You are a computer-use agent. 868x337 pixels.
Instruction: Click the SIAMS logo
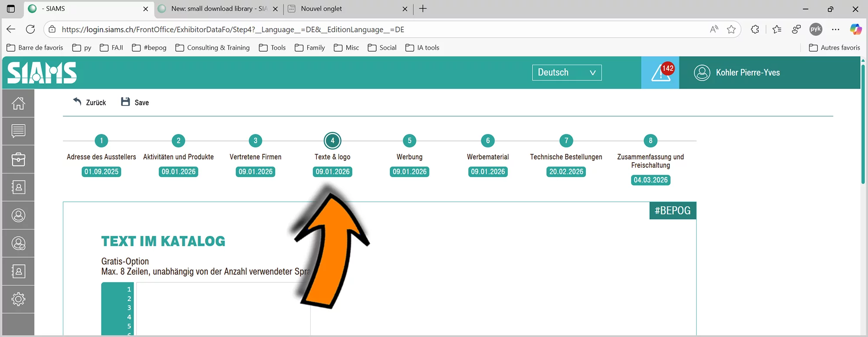pyautogui.click(x=42, y=72)
